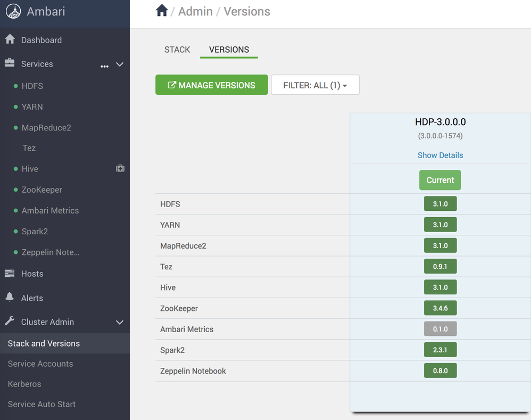
Task: Collapse the Cluster Admin chevron
Action: coord(120,322)
